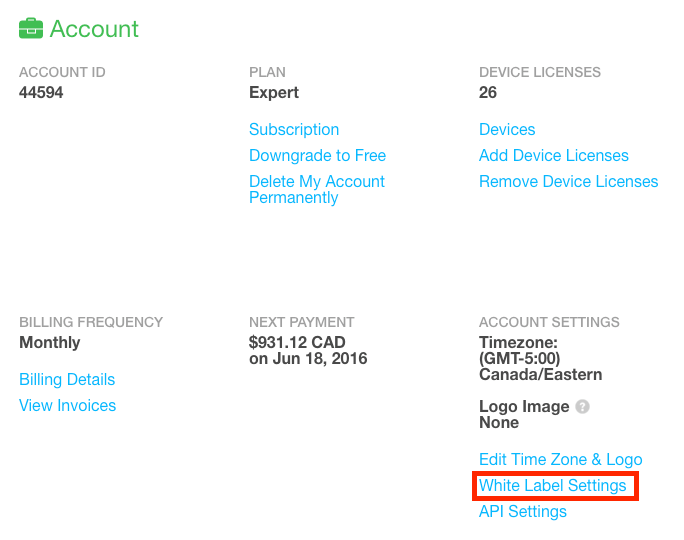Click the account ID number 44594
Image resolution: width=684 pixels, height=540 pixels.
(x=41, y=92)
